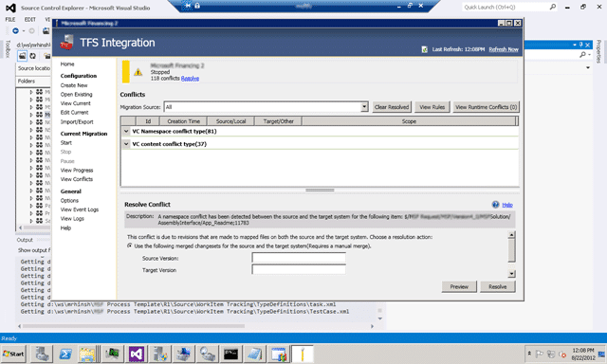Click the Clear Resolved button
Viewport: 607px width, 364px height.
[x=392, y=107]
